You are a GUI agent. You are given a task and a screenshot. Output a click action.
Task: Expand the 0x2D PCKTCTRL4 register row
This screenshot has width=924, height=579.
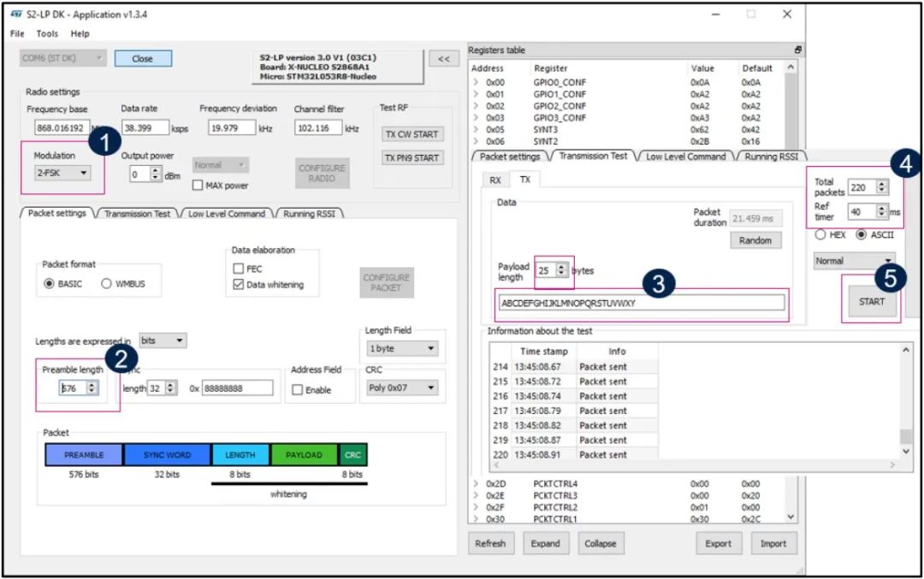click(476, 483)
